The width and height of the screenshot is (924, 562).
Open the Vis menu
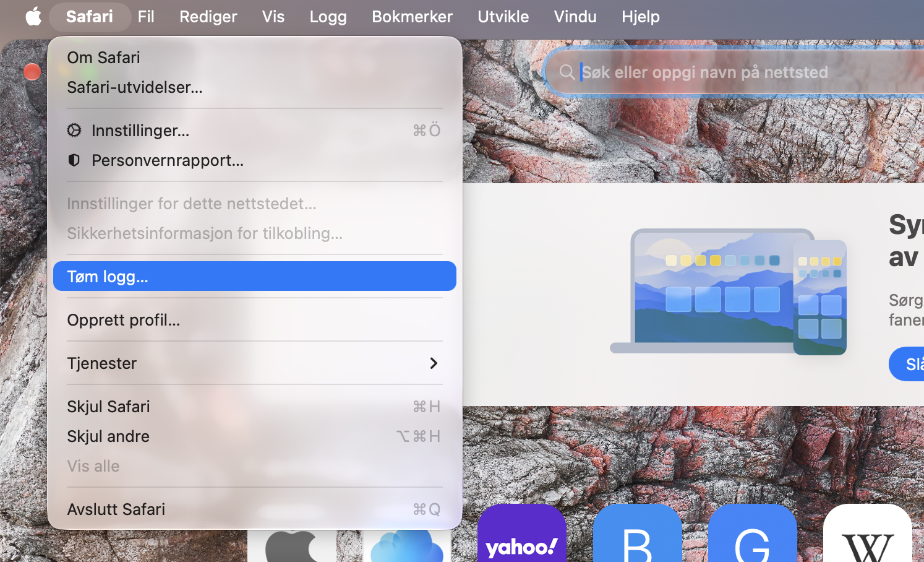point(273,16)
